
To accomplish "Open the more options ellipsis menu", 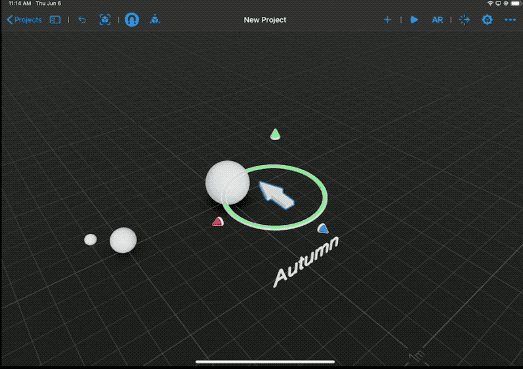I will (x=510, y=20).
